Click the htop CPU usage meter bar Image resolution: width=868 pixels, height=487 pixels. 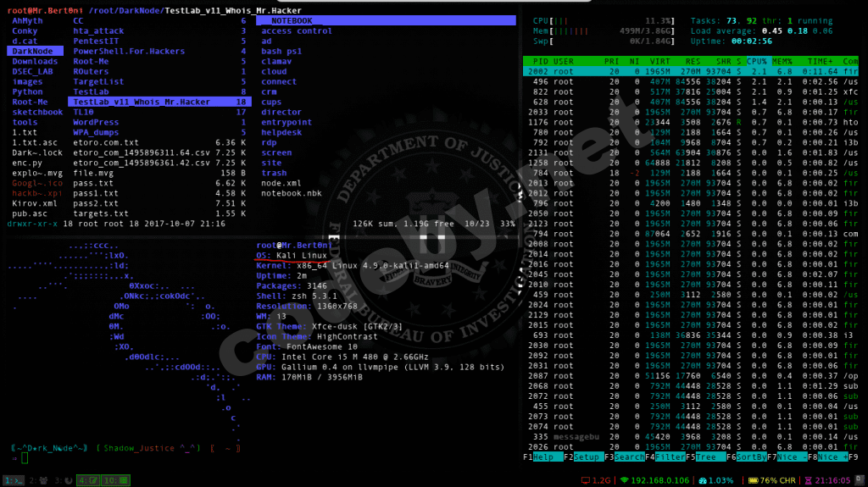(x=604, y=21)
